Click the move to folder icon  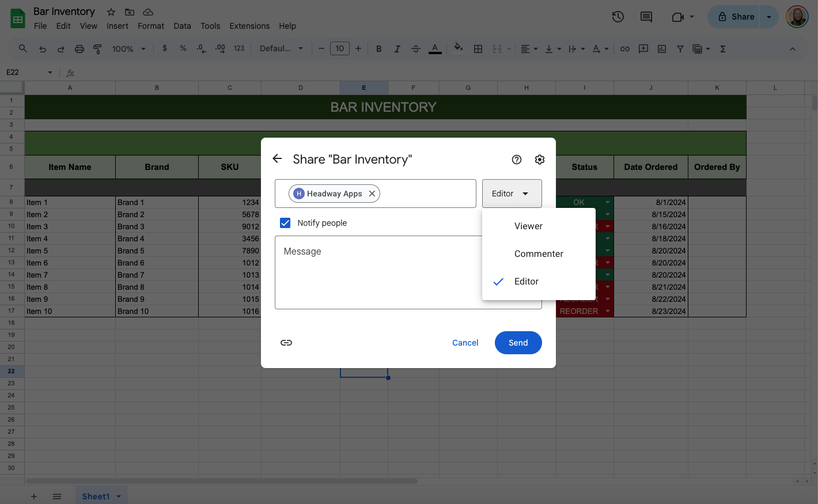(x=130, y=12)
